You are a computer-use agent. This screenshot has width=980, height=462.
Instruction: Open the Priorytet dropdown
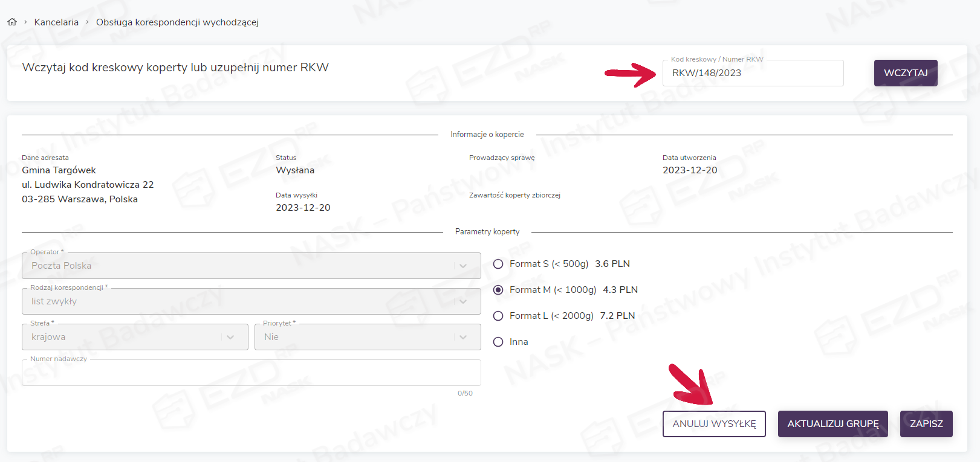pos(360,337)
